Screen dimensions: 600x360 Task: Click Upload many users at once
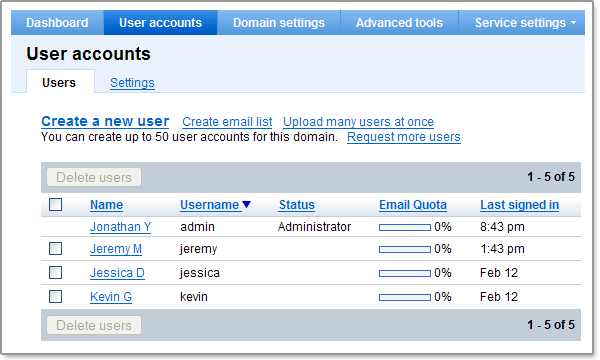[358, 122]
